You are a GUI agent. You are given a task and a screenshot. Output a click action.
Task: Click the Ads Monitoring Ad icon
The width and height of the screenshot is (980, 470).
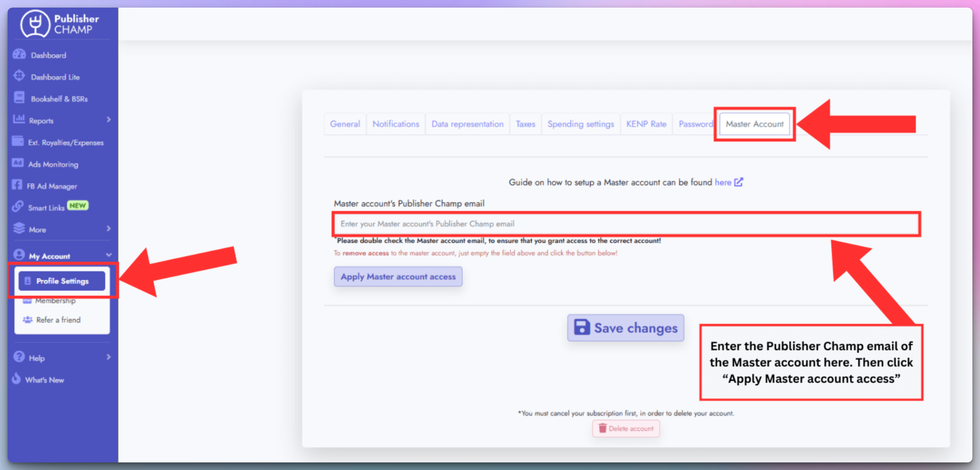(17, 163)
